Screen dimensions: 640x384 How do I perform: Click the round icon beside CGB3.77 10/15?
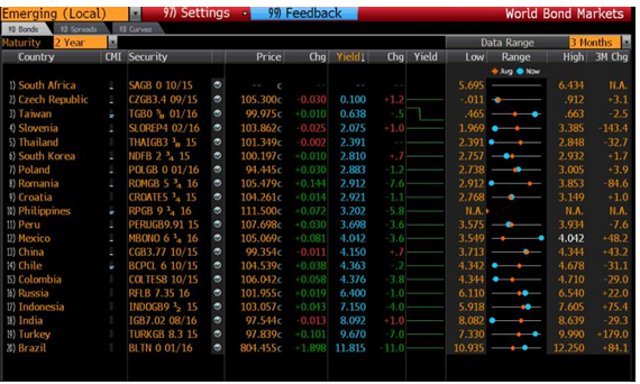point(217,252)
